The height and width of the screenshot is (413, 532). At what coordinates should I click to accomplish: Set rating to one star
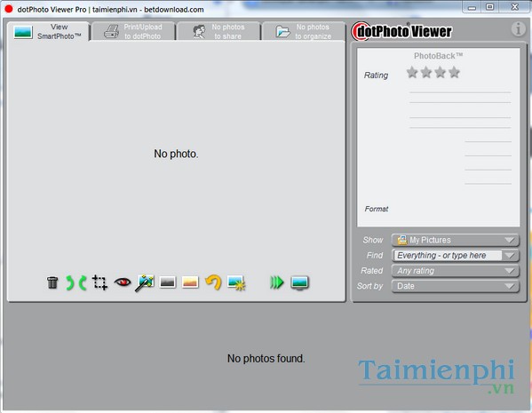point(412,72)
